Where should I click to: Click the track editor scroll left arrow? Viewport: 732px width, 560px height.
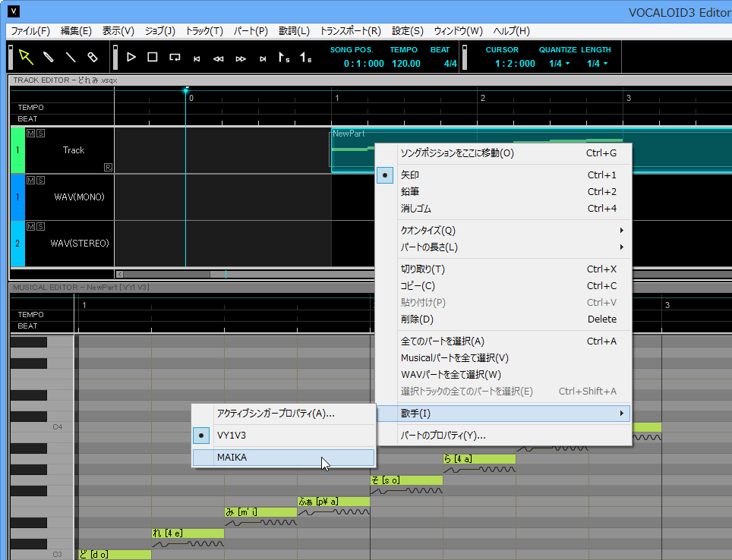click(119, 275)
